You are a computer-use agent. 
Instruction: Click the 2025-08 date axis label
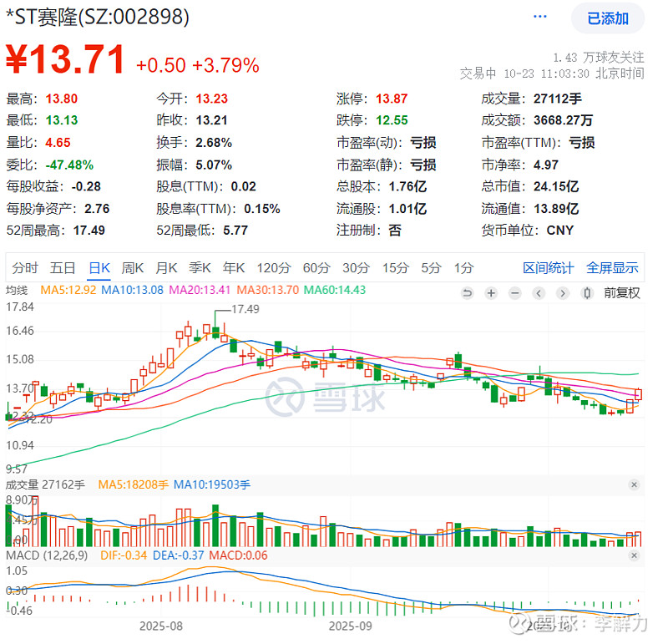coord(161,626)
